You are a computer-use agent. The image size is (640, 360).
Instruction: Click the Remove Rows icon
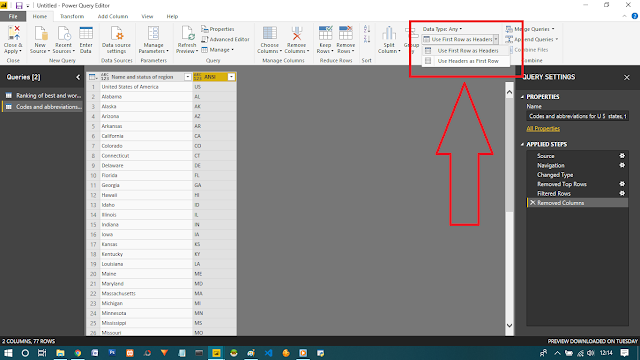(346, 33)
